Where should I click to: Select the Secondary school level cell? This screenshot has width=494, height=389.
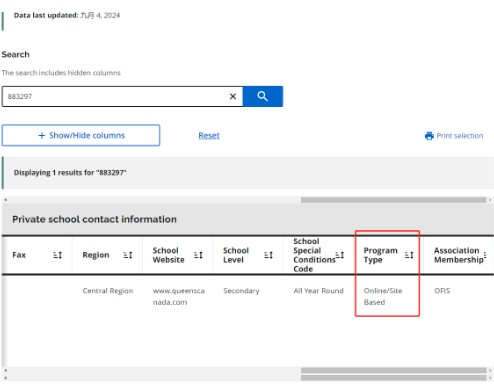pos(241,291)
